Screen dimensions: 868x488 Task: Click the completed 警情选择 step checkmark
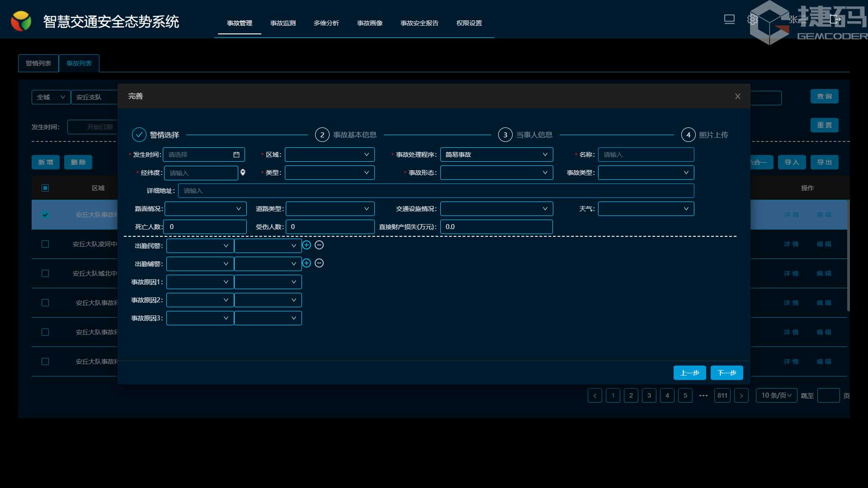click(139, 135)
